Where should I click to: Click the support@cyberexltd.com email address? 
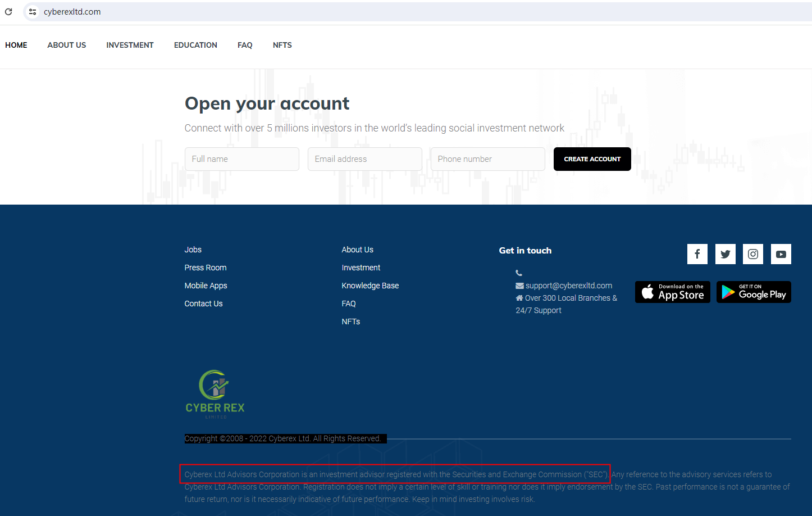569,286
